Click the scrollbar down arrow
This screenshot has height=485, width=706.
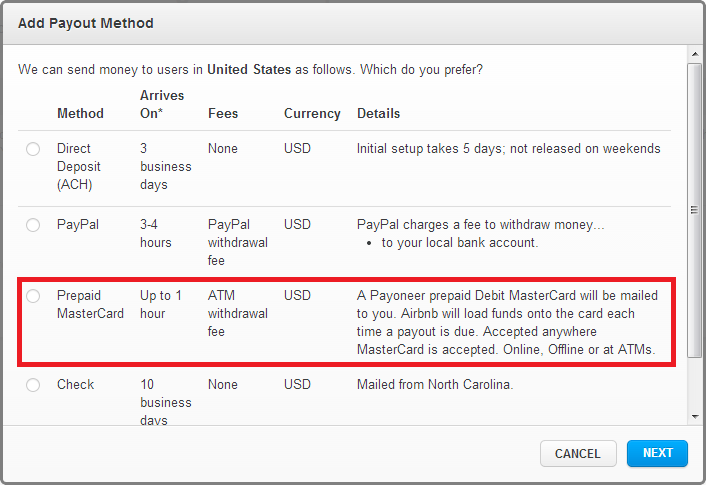pos(694,416)
